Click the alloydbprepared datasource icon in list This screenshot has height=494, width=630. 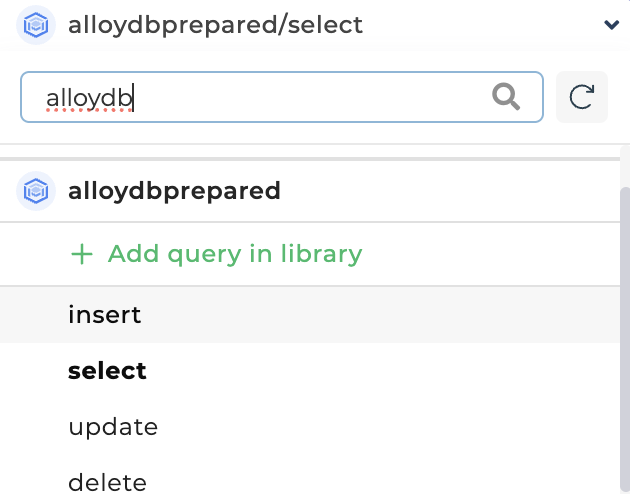pyautogui.click(x=36, y=190)
